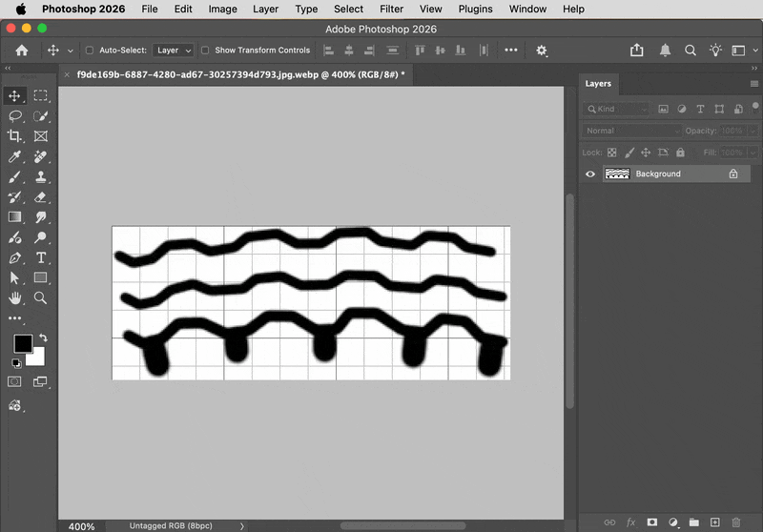Select the Quick Selection tool

point(40,116)
